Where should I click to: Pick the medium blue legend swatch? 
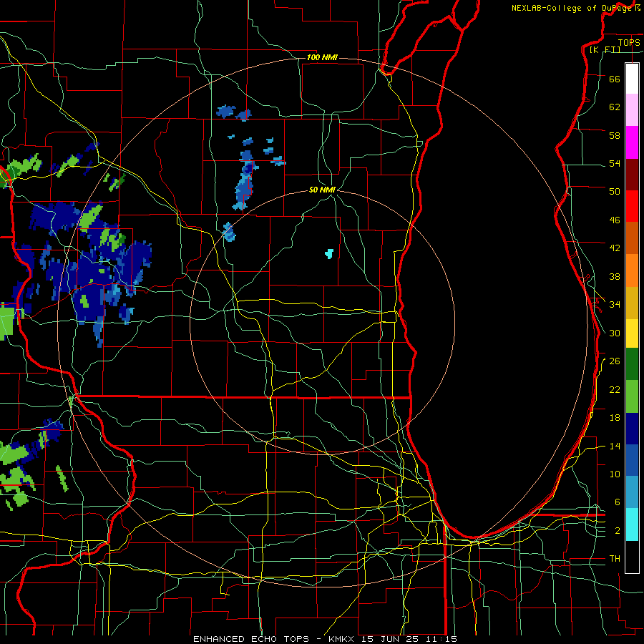click(632, 460)
